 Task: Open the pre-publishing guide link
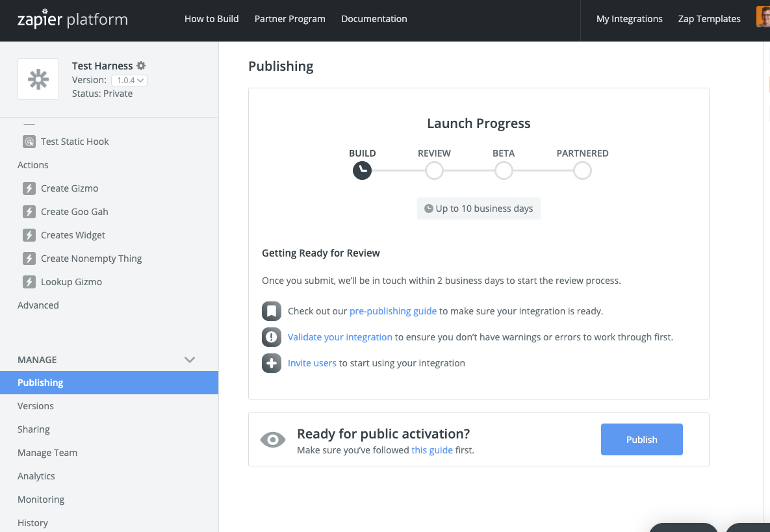(392, 311)
